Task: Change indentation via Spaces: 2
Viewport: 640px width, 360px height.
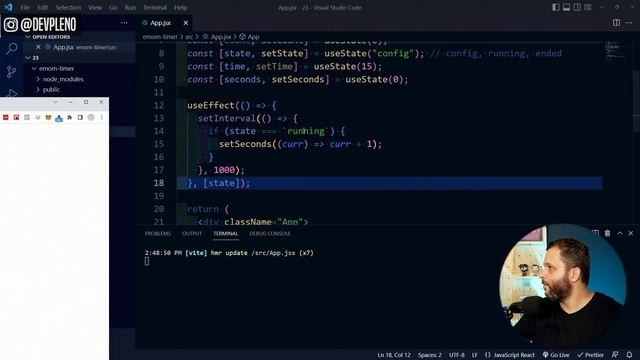Action: point(429,355)
